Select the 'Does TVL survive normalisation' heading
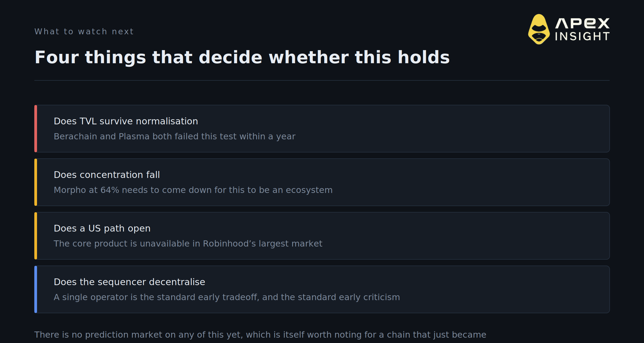 pyautogui.click(x=126, y=121)
